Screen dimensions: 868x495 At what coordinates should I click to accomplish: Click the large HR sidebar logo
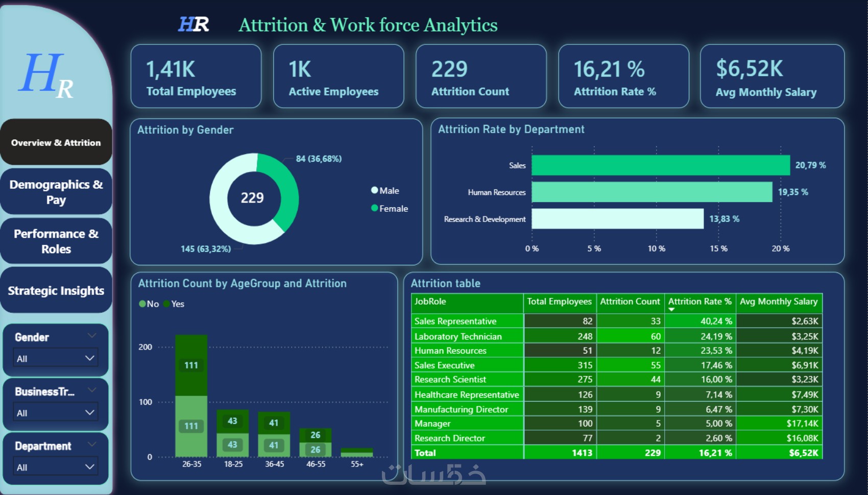[x=46, y=76]
